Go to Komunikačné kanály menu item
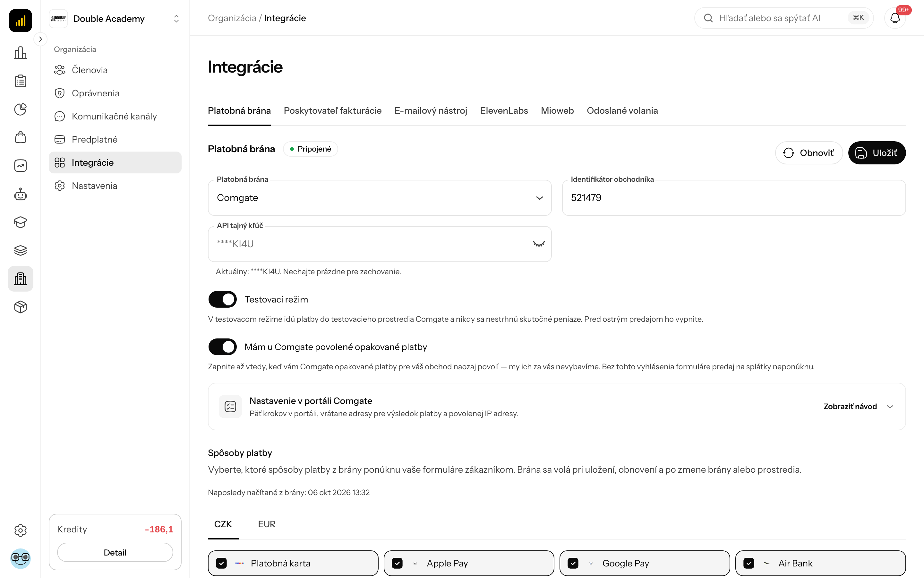The height and width of the screenshot is (578, 924). tap(115, 116)
